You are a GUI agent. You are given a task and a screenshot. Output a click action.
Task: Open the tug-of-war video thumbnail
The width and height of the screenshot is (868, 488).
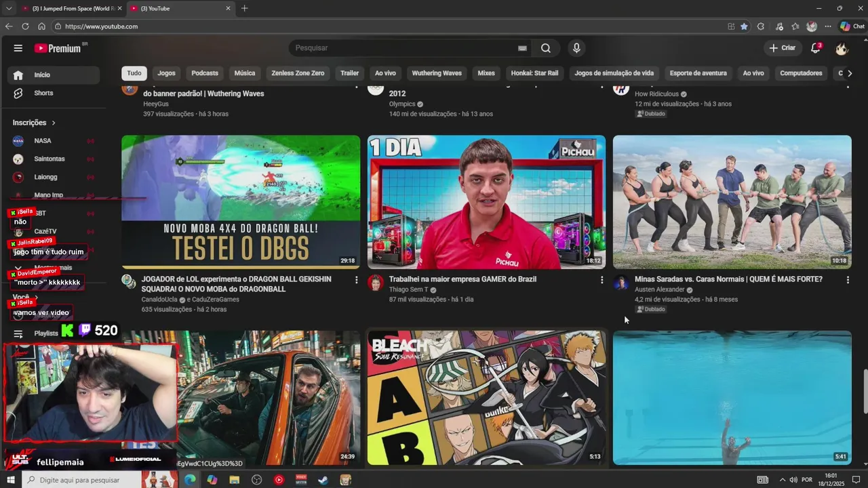[x=732, y=202]
